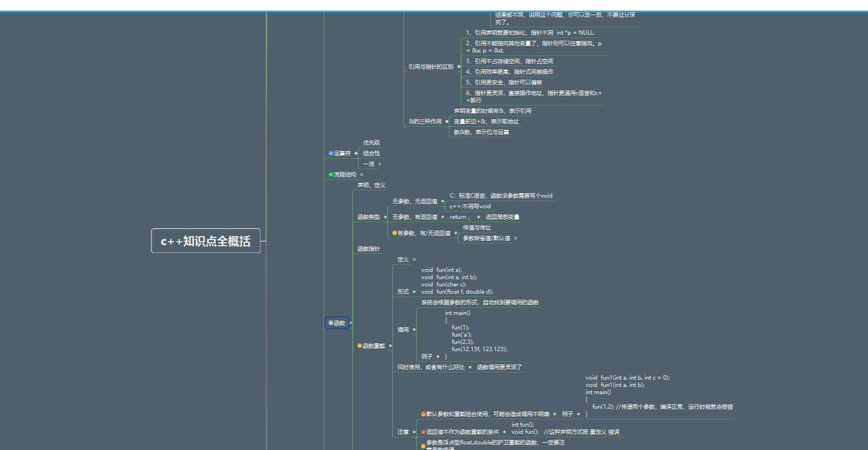Select the node C：标准C语言，函数没参数需要写个void
The height and width of the screenshot is (450, 868).
[x=501, y=196]
